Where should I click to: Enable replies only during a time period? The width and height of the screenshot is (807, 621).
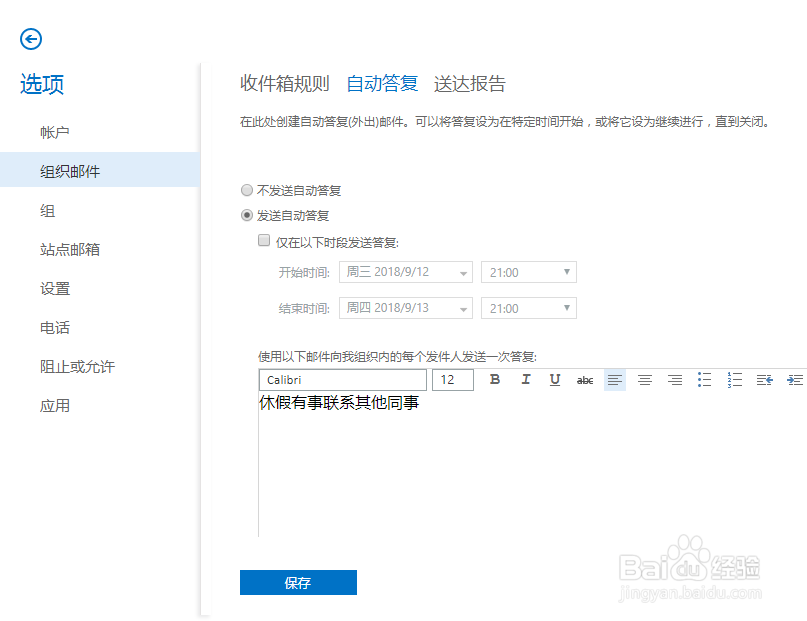[x=264, y=240]
